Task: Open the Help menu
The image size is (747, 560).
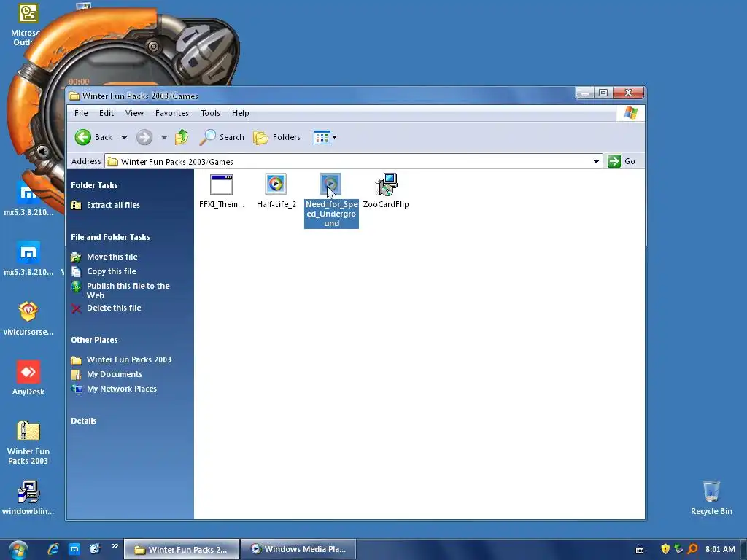Action: (x=241, y=113)
